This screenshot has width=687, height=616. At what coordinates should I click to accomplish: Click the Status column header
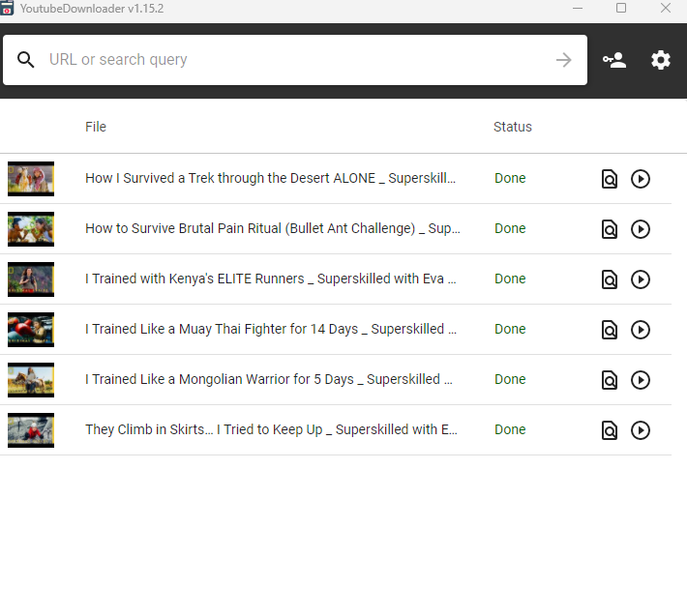(x=513, y=127)
